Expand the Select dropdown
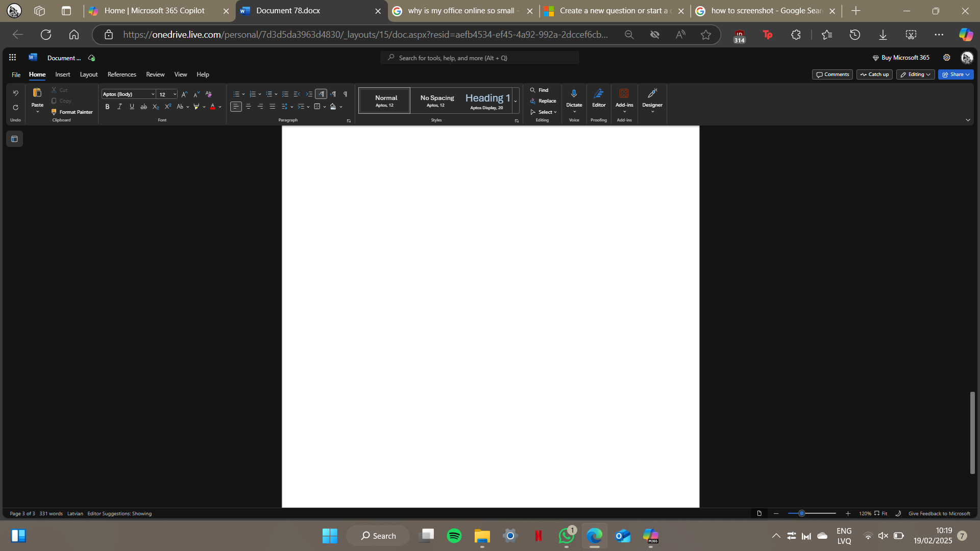The width and height of the screenshot is (980, 551). coord(544,112)
